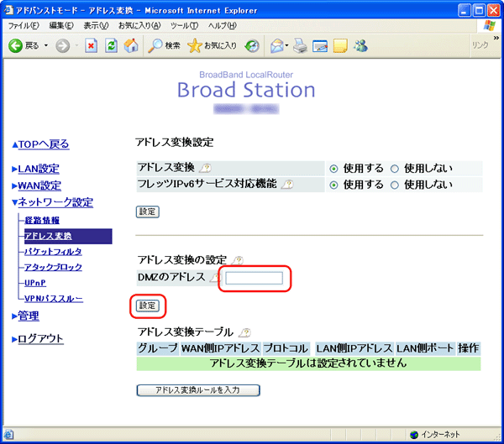Focus the DMZのアドレス input field

(254, 278)
